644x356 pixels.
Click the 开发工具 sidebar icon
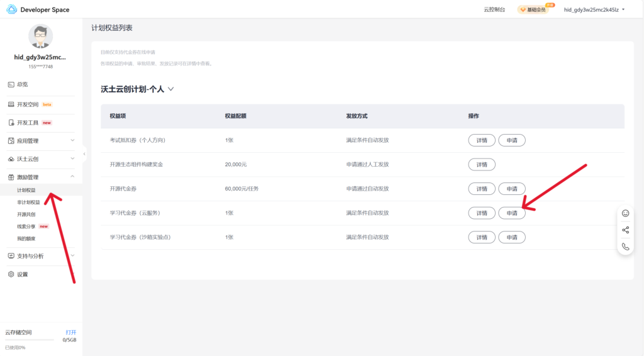coord(11,123)
